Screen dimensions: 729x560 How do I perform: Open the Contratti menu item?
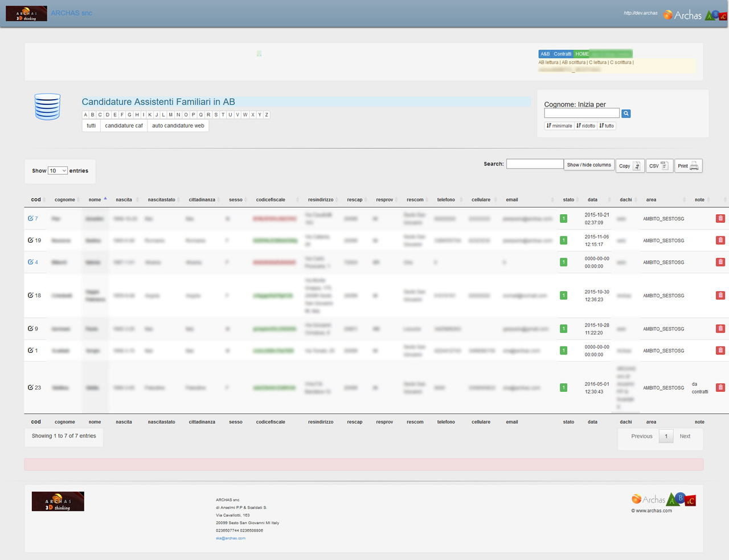562,54
